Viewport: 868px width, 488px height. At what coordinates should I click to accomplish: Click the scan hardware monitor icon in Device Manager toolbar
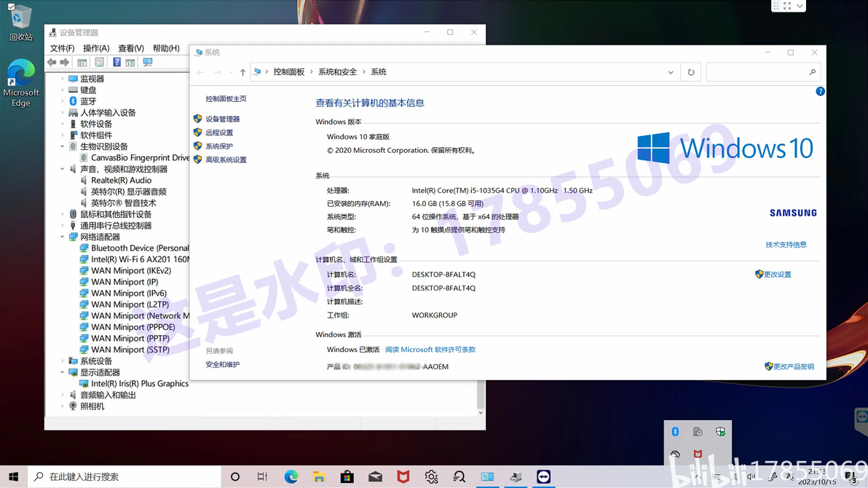click(x=147, y=63)
